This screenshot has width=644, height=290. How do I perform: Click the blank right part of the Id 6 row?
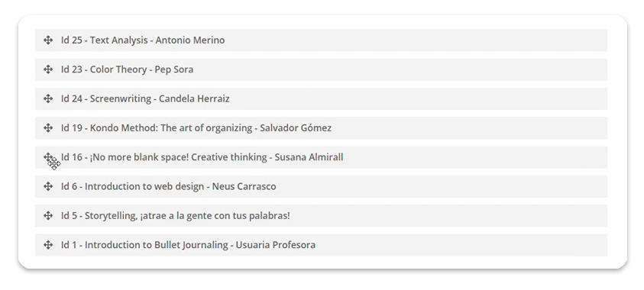click(x=442, y=187)
